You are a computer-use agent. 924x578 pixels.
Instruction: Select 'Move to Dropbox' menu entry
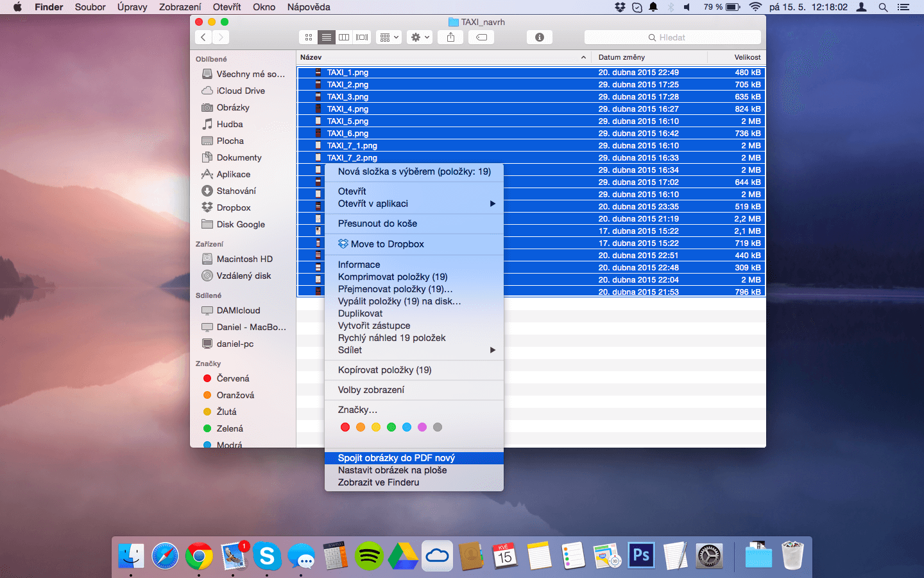tap(387, 244)
